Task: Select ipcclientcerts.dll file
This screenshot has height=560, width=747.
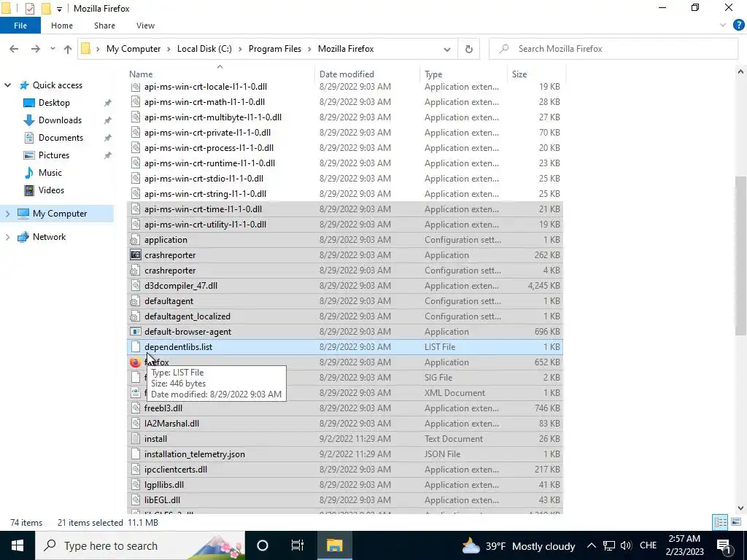Action: tap(345, 470)
